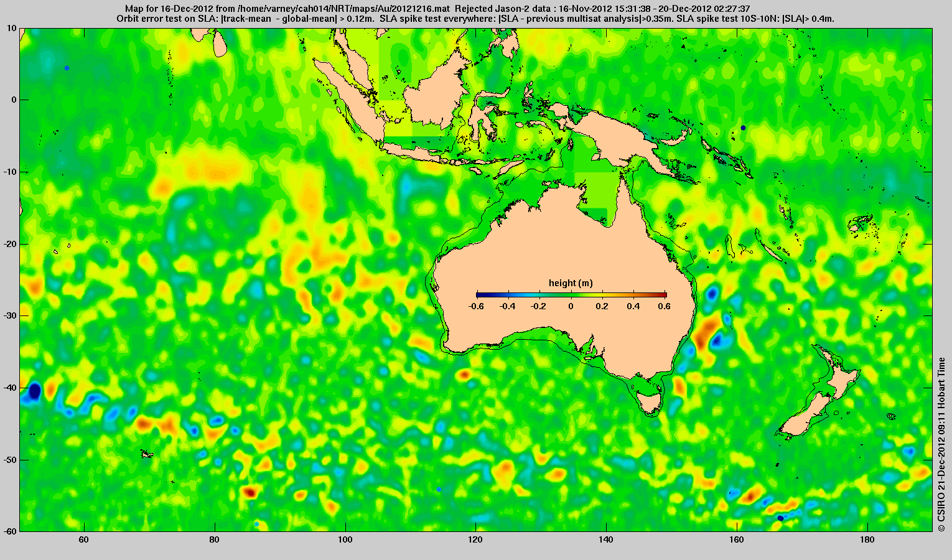The image size is (952, 560).
Task: Click latitude tick label -20
Action: tap(10, 244)
